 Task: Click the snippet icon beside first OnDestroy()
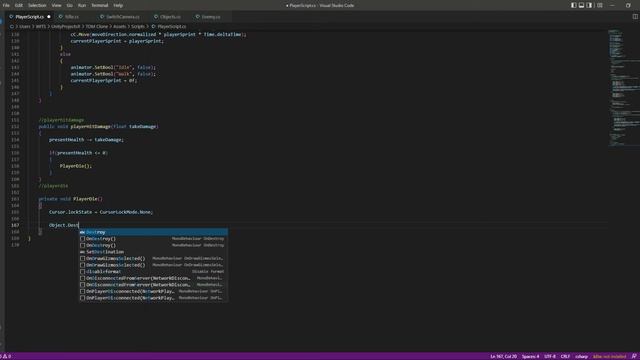pos(82,239)
